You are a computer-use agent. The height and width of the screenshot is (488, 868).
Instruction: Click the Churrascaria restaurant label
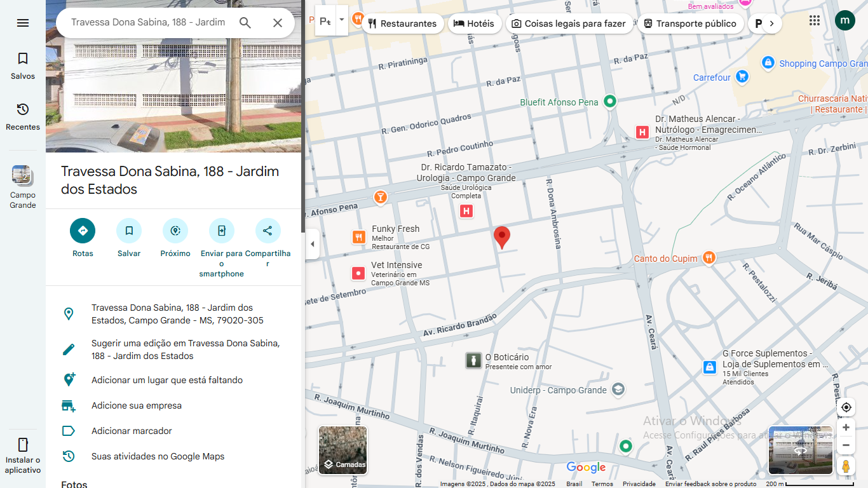coord(832,104)
